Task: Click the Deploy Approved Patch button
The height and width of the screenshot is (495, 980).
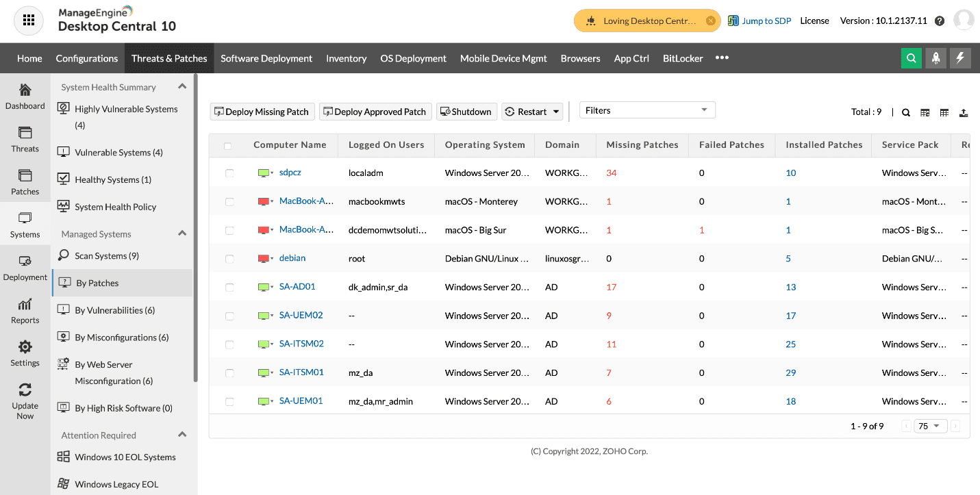Action: click(375, 112)
